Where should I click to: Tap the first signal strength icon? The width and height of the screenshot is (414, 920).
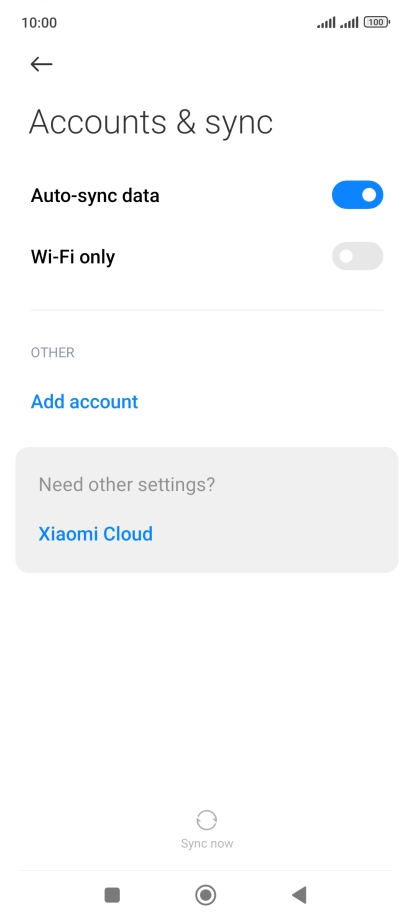click(x=327, y=22)
